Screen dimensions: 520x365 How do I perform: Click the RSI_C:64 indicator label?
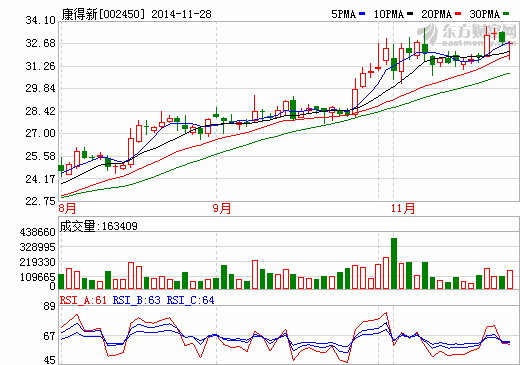[x=190, y=300]
